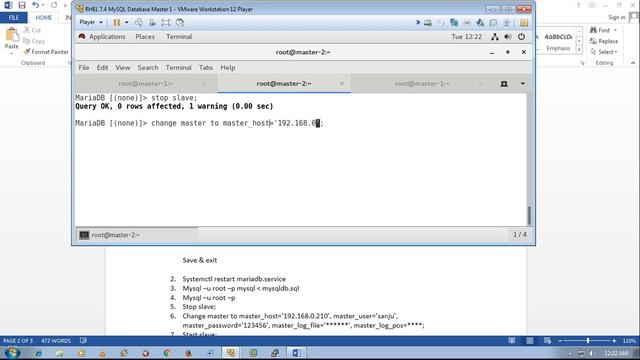This screenshot has width=640, height=360.
Task: Click the Windows Start button
Action: (x=11, y=353)
